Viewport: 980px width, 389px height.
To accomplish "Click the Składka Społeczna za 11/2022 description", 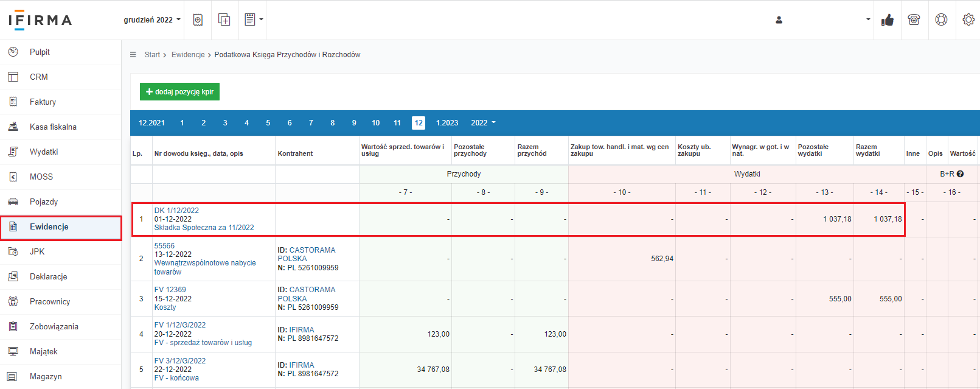I will (x=204, y=228).
